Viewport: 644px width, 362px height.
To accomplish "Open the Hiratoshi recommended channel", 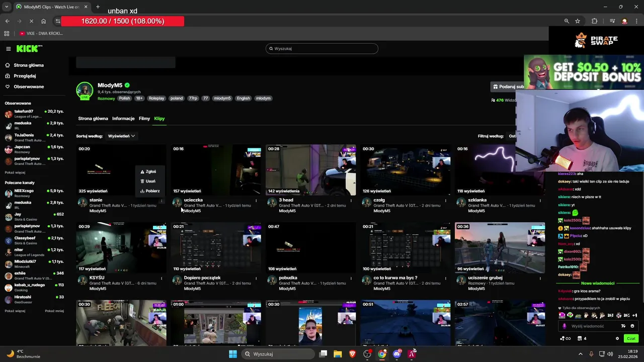I will 34,299.
